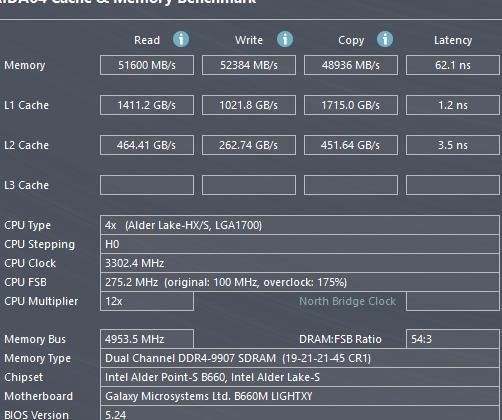502x420 pixels.
Task: Click CPU Clock value 3302.4 MHz
Action: [x=300, y=263]
